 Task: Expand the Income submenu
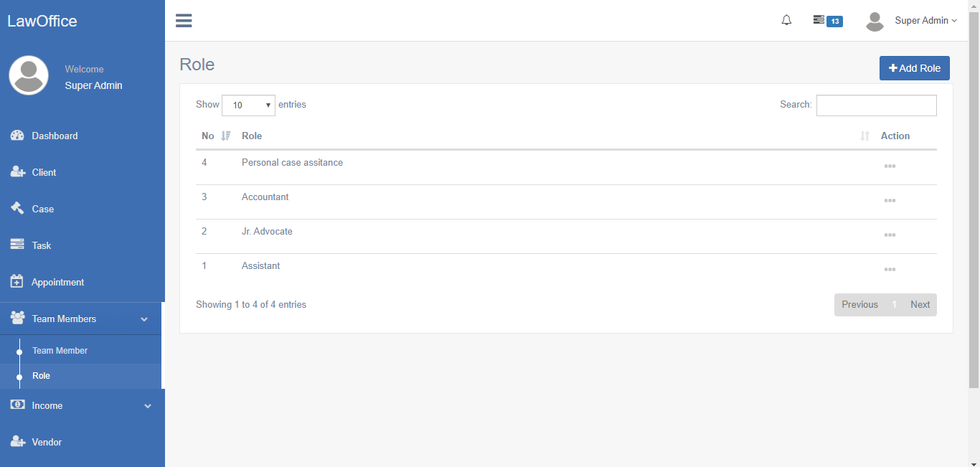point(83,405)
